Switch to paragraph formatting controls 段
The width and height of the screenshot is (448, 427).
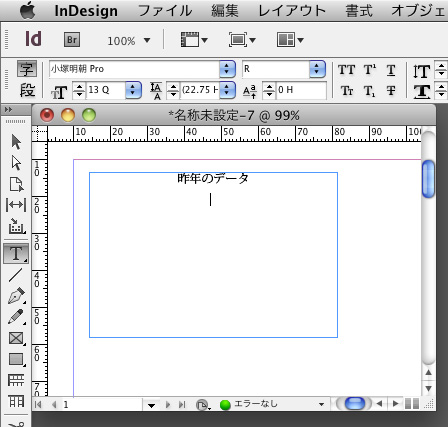[x=27, y=90]
